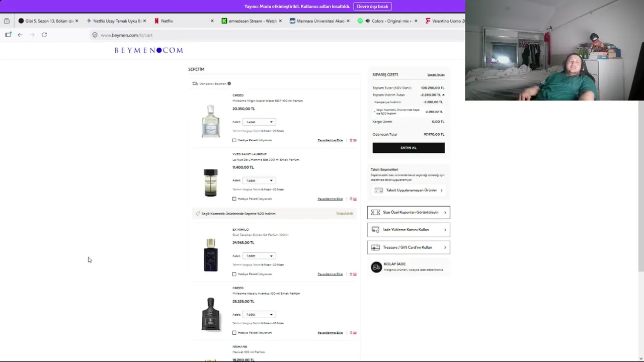Click the Beymen.com logo
The width and height of the screenshot is (644, 362).
[148, 50]
